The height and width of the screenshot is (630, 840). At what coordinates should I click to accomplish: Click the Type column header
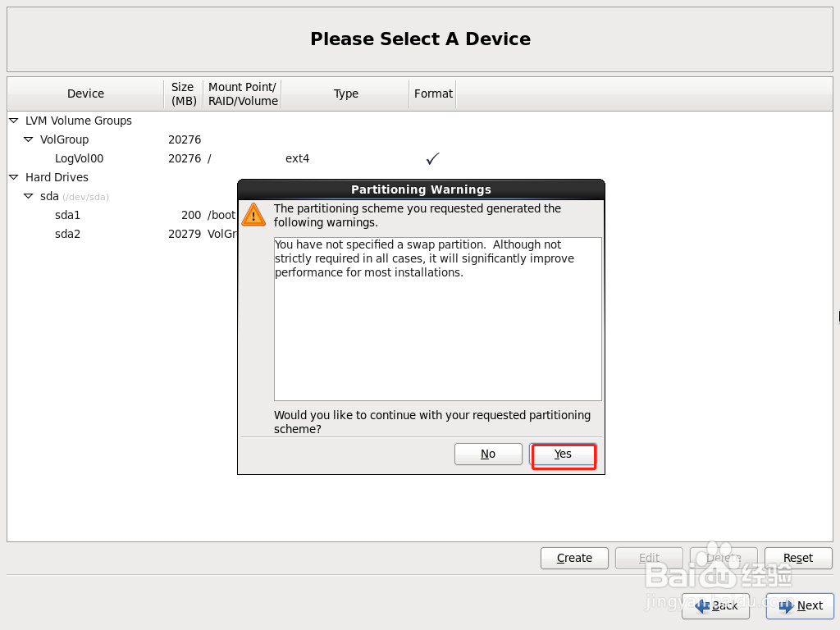[x=345, y=94]
